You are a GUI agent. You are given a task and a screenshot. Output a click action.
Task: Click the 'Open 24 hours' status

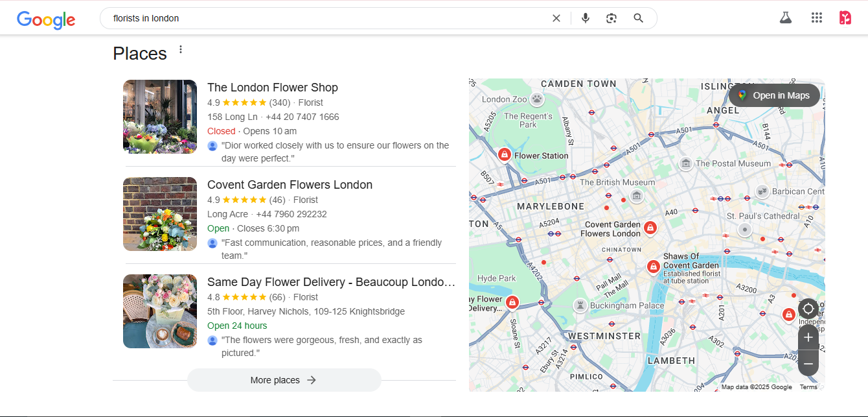coord(237,326)
